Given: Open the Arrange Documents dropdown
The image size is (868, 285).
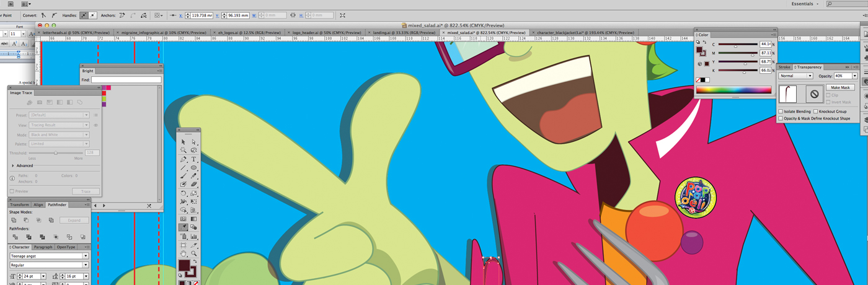Looking at the screenshot, I should click(x=26, y=4).
